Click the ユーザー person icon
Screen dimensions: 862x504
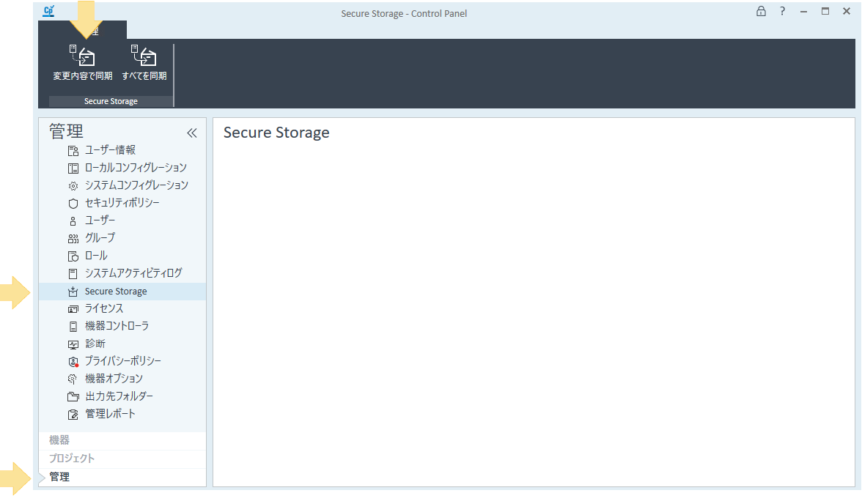[73, 221]
